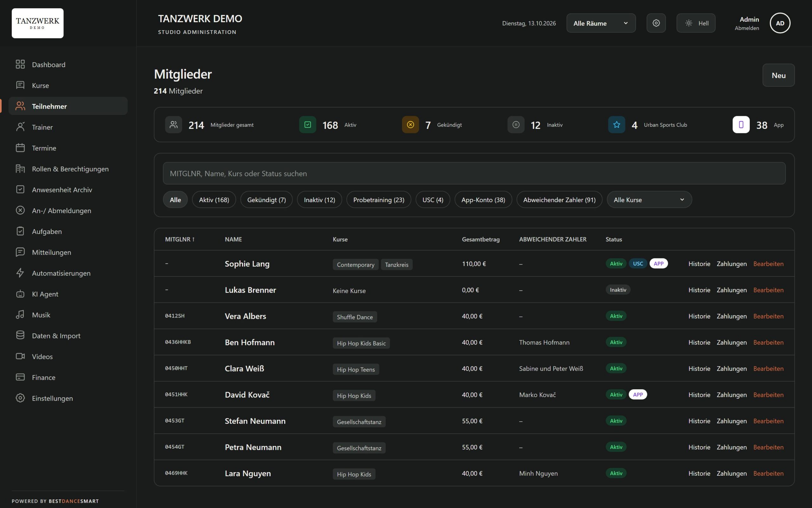Open Dashboard via its grid icon
Viewport: 812px width, 508px height.
tap(20, 64)
